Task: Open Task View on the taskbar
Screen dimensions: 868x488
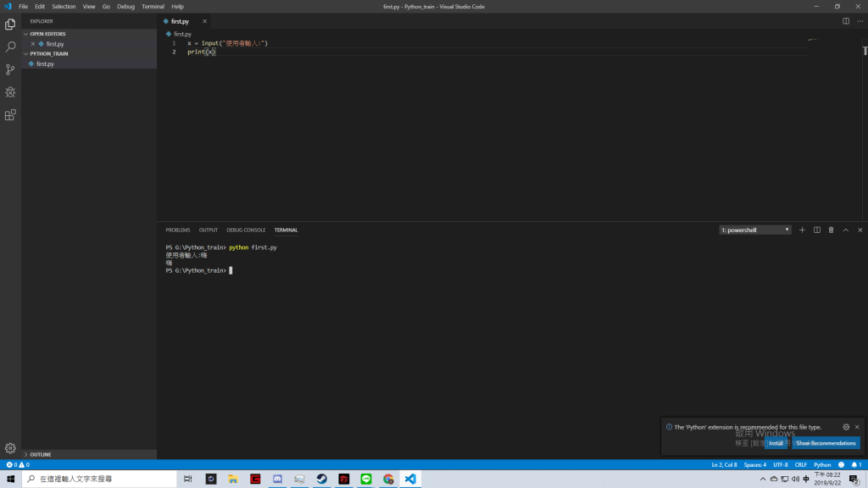Action: click(188, 480)
